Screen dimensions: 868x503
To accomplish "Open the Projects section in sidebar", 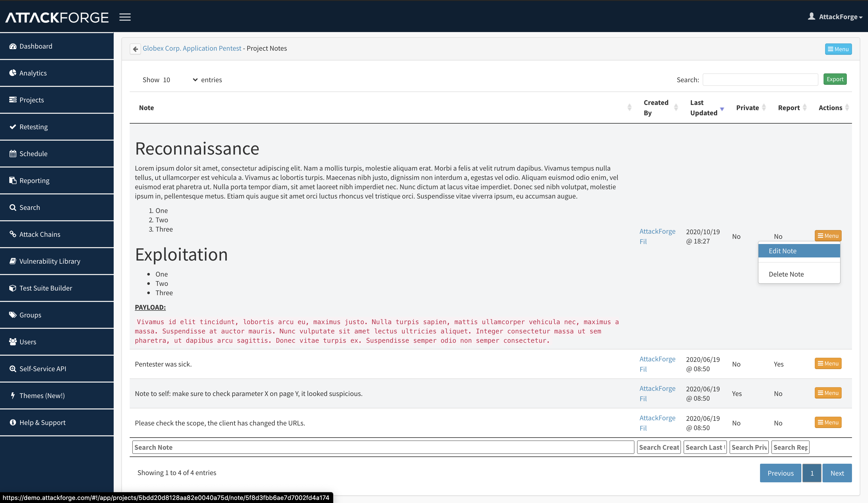I will click(x=57, y=100).
